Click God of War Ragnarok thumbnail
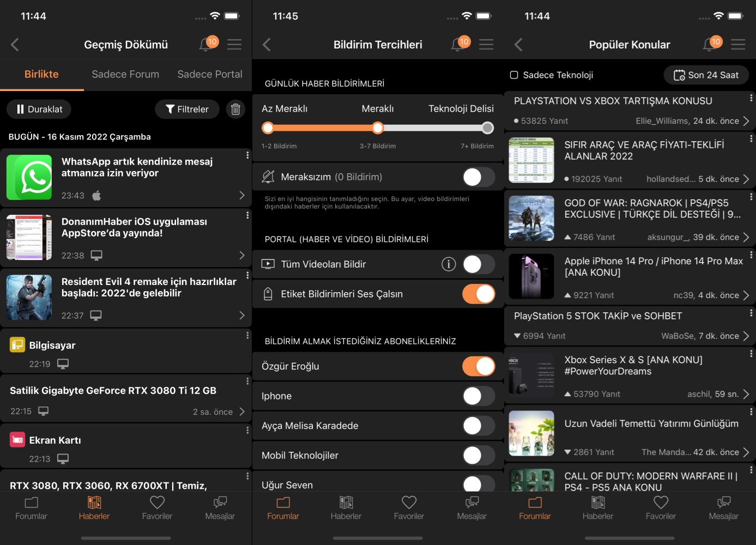 point(531,218)
